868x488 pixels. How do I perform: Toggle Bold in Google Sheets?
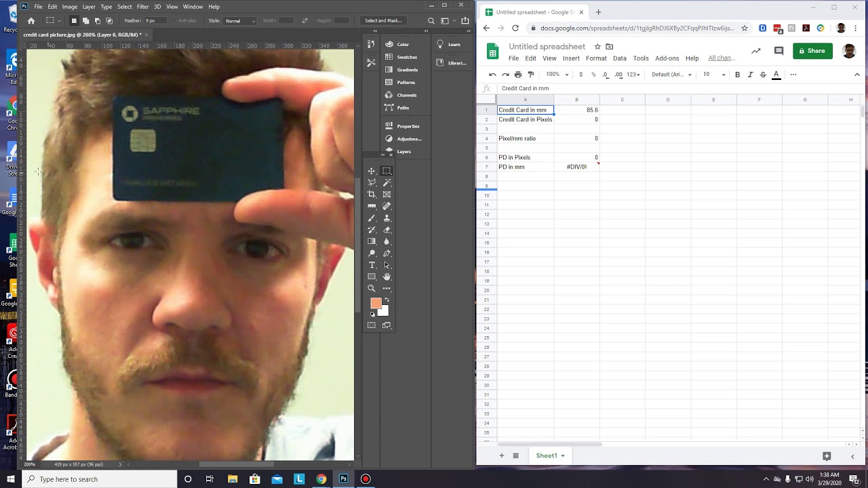[738, 75]
